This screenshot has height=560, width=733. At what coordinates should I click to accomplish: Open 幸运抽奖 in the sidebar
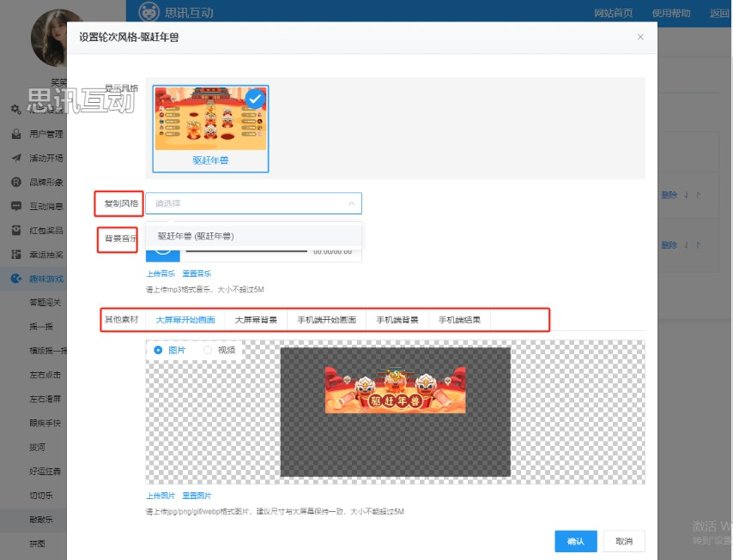coord(45,255)
